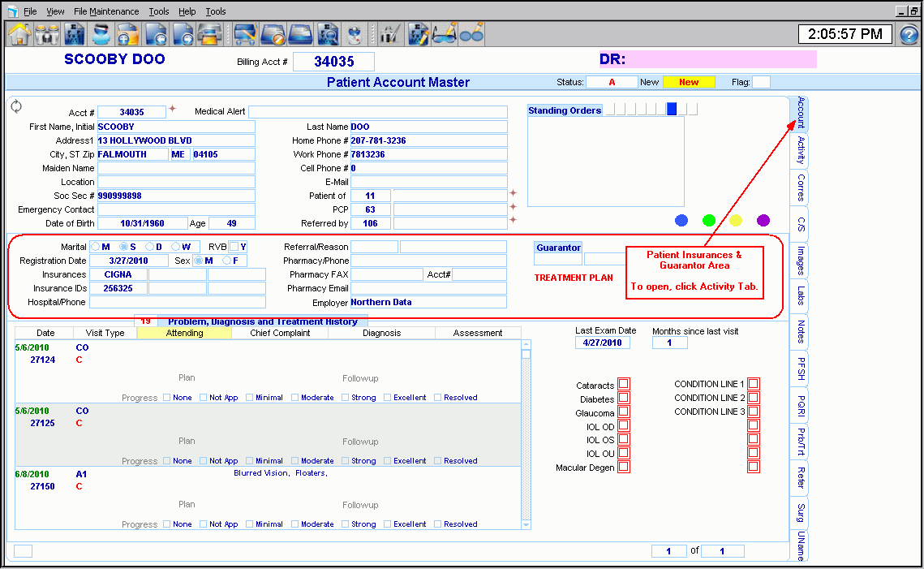Click the green color circle
The image size is (924, 569).
709,220
